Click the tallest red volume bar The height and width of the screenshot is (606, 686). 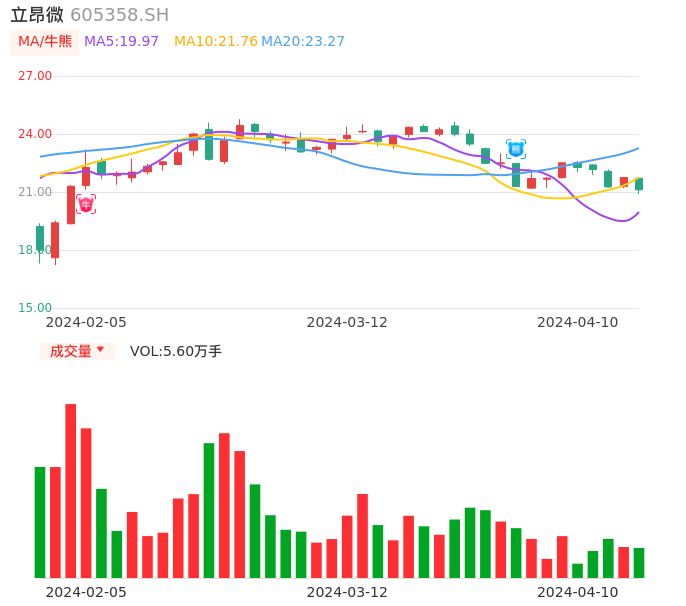click(71, 490)
